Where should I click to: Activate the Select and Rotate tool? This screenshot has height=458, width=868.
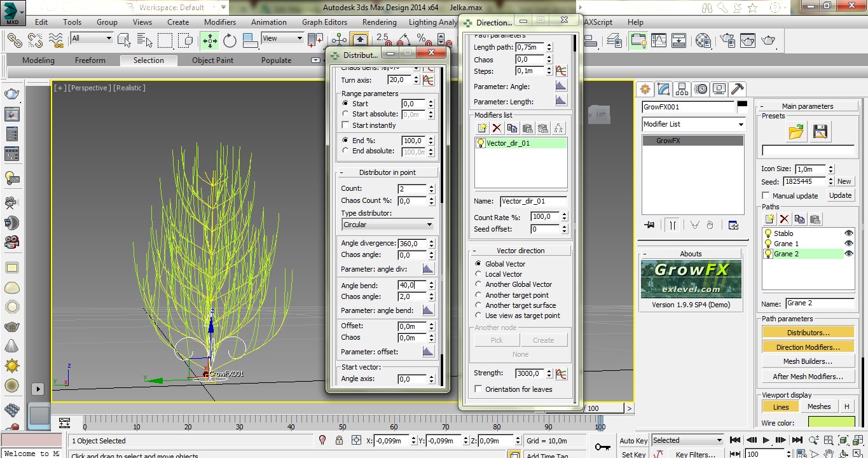point(230,41)
